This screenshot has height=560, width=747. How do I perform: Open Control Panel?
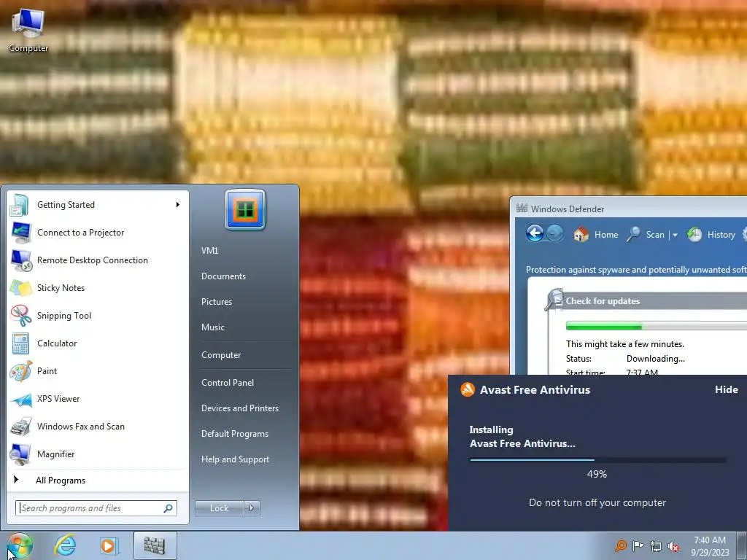[228, 383]
